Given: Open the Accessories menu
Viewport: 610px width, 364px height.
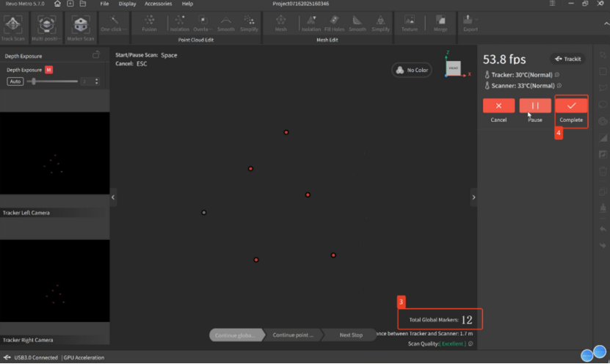Looking at the screenshot, I should 158,4.
